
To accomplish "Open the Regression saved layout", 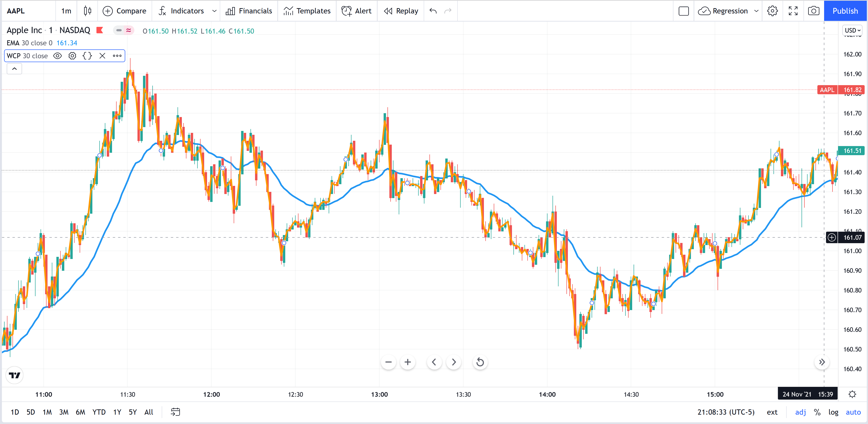I will click(723, 11).
